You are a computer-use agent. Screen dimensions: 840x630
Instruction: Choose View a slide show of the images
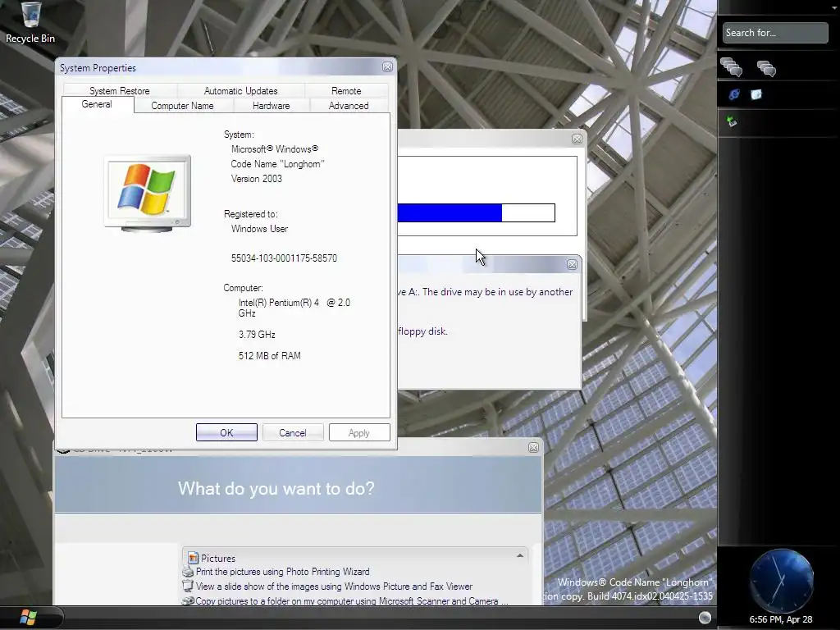(x=334, y=586)
